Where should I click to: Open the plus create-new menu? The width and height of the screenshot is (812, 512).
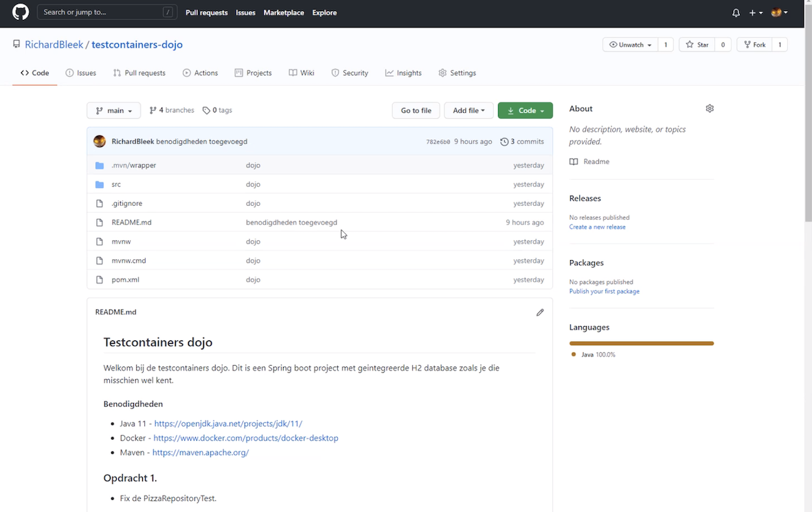click(756, 12)
